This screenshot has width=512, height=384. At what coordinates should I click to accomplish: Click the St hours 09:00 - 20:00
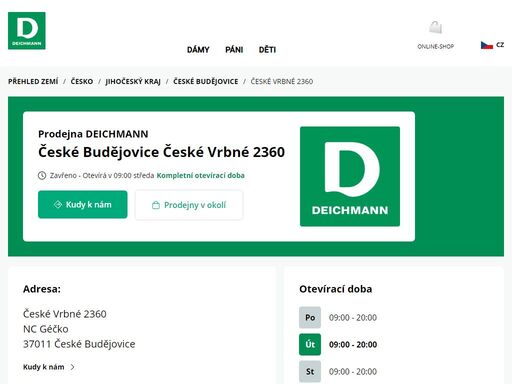[x=353, y=371]
